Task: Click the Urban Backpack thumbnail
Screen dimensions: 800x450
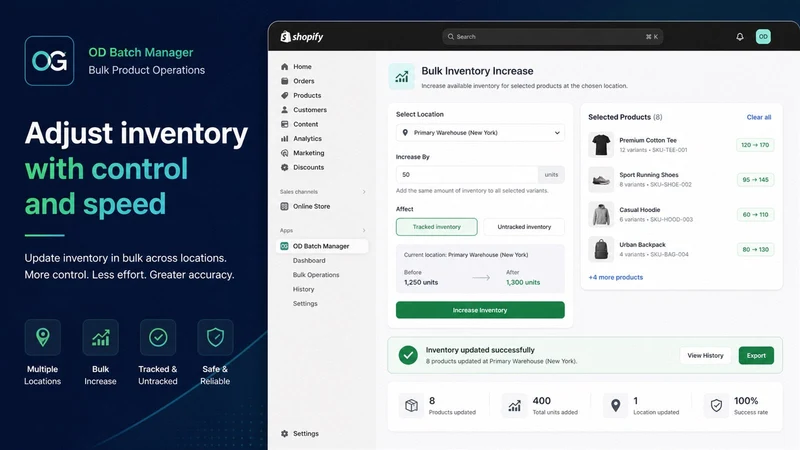Action: (601, 249)
